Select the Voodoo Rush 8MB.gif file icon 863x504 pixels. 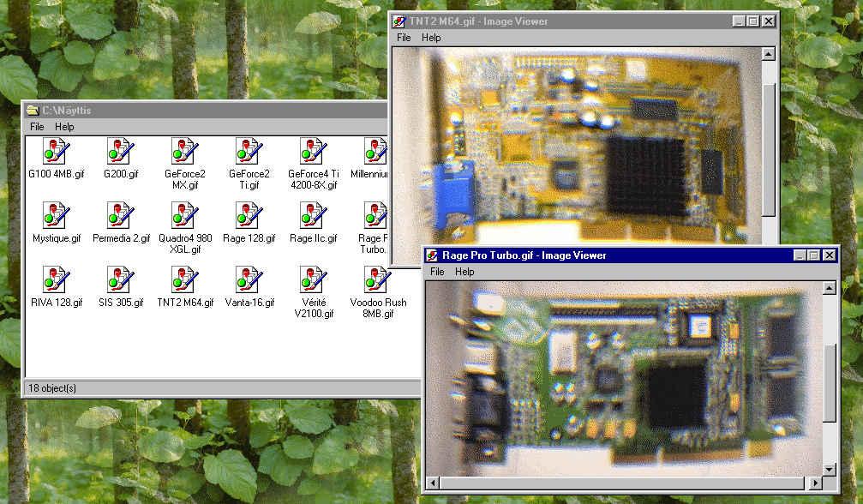click(378, 280)
